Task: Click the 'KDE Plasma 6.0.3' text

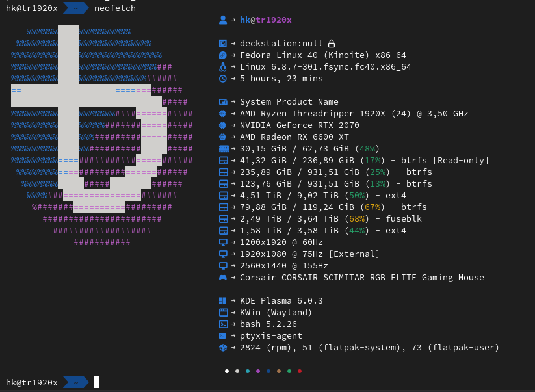Action: [281, 301]
